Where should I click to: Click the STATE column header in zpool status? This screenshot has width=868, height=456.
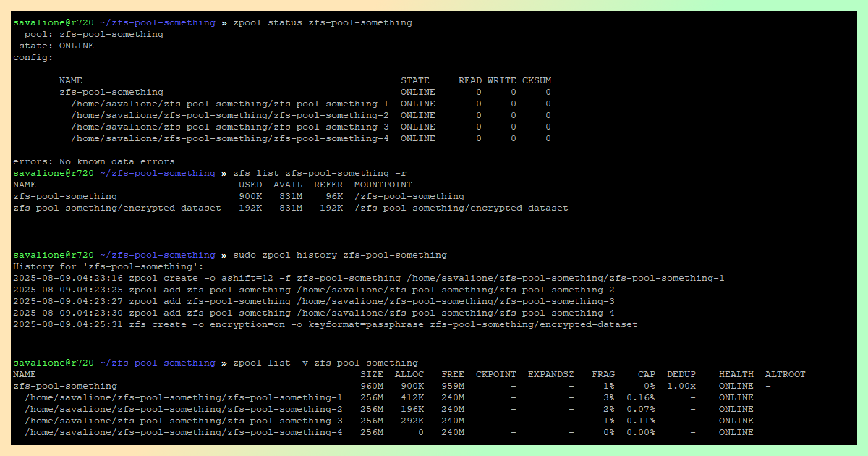[415, 80]
